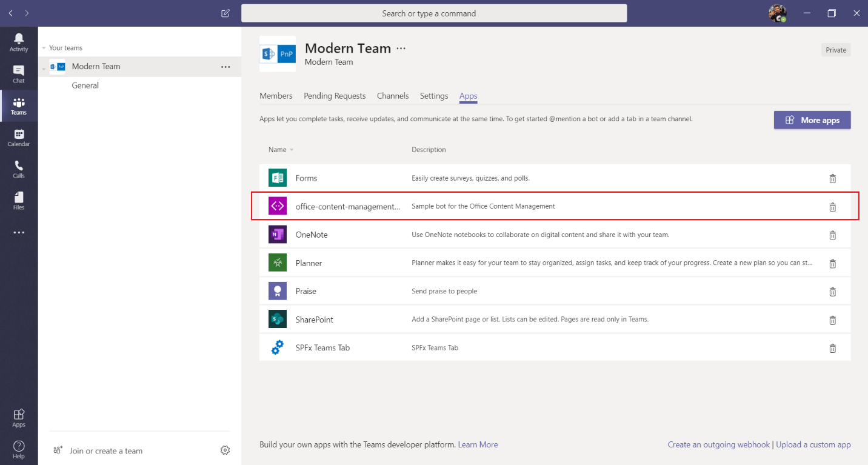Switch to the Channels tab
Image resolution: width=868 pixels, height=465 pixels.
(393, 96)
